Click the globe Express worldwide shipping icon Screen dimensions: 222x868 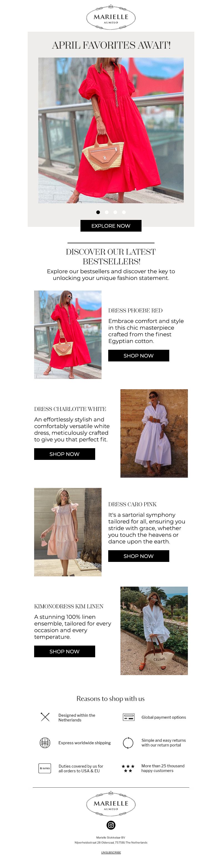click(45, 743)
